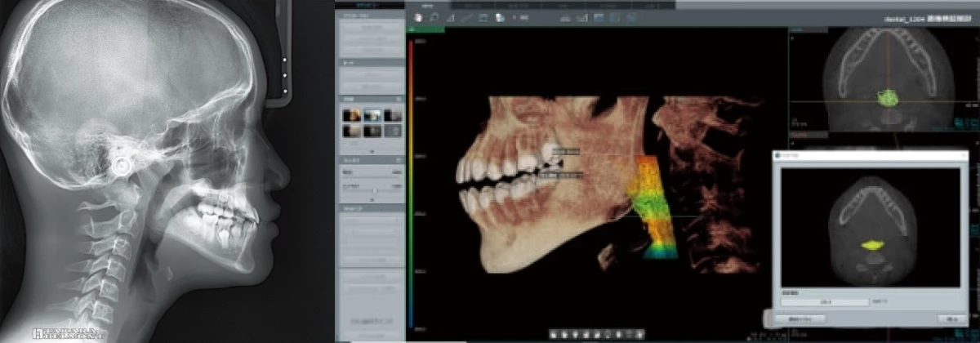Expand the preset list with down arrow
The width and height of the screenshot is (980, 343).
(x=372, y=151)
